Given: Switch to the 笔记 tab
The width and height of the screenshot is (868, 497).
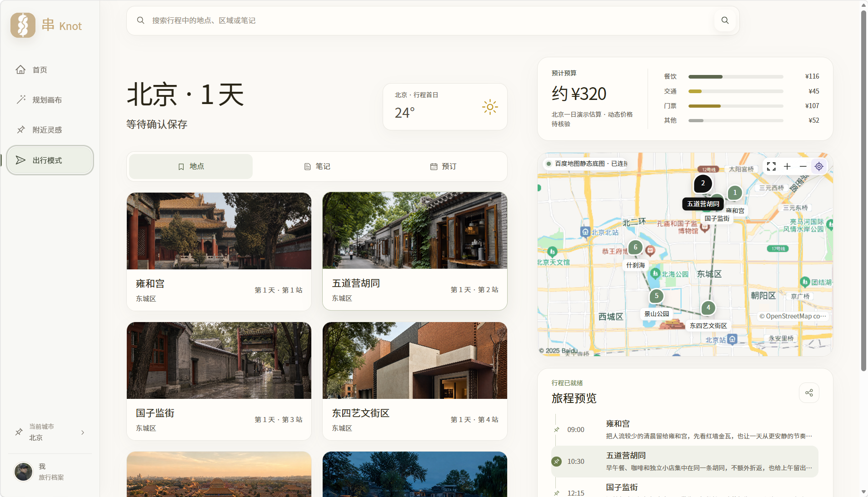Looking at the screenshot, I should click(317, 167).
